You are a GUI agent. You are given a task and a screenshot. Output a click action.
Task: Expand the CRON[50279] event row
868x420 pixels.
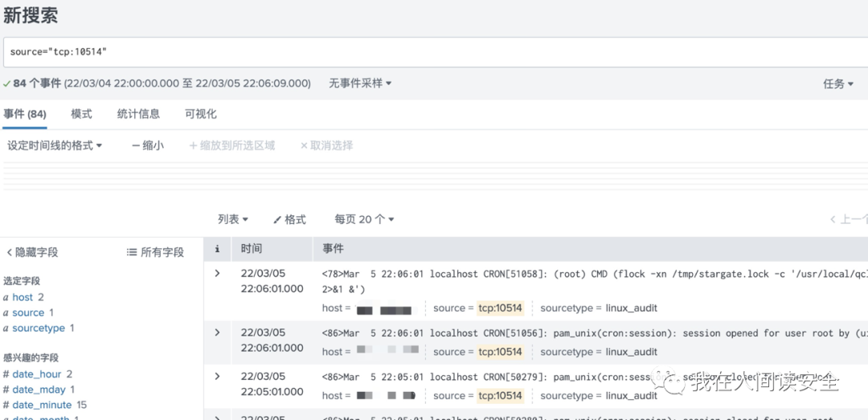(217, 377)
